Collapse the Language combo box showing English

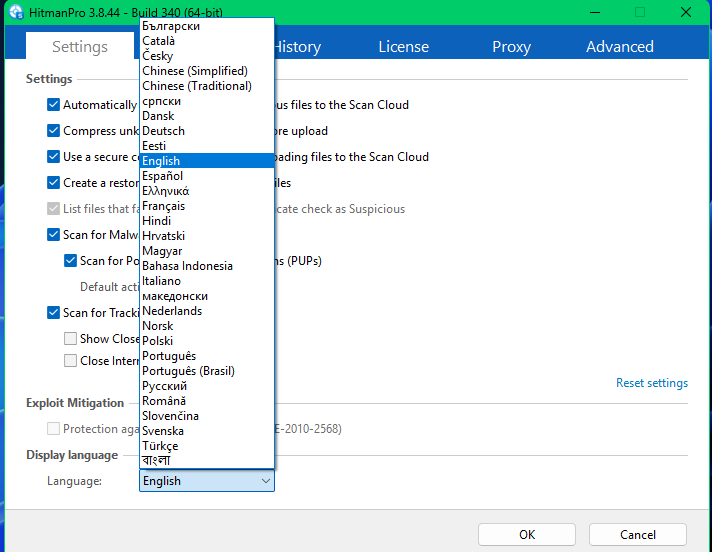pos(207,481)
